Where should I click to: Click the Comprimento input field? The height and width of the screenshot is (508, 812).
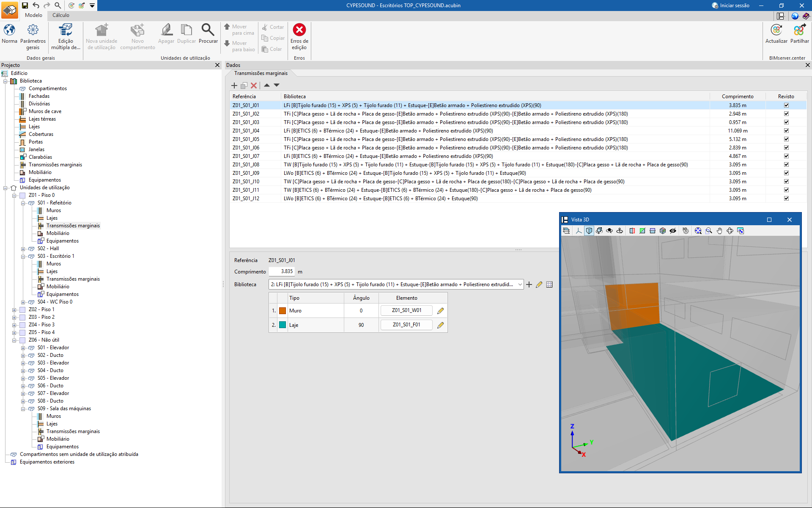point(282,272)
